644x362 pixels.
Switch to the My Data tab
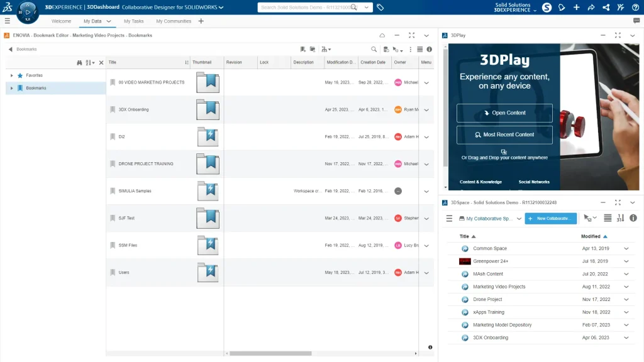[x=92, y=21]
